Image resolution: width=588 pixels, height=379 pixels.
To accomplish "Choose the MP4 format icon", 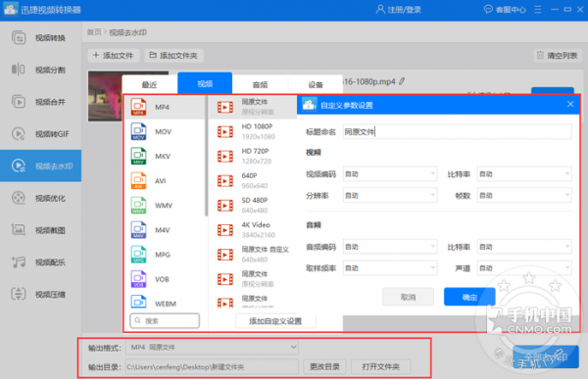I will pyautogui.click(x=138, y=107).
